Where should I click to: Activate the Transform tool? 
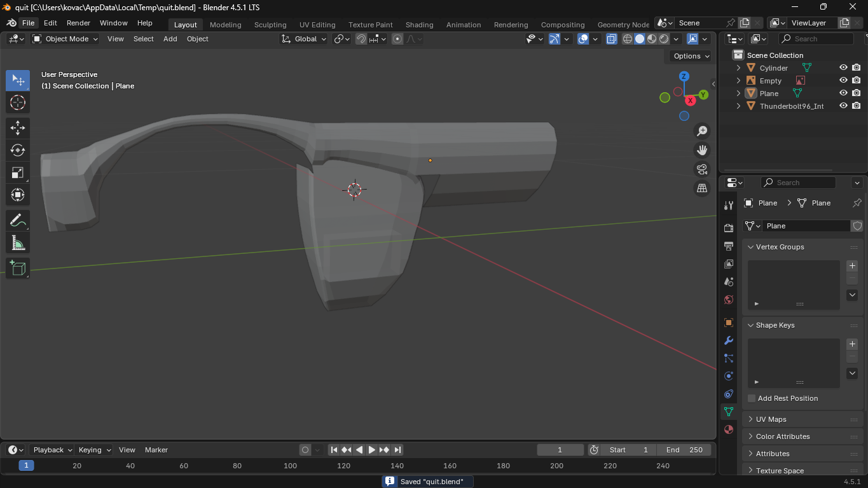pos(18,195)
